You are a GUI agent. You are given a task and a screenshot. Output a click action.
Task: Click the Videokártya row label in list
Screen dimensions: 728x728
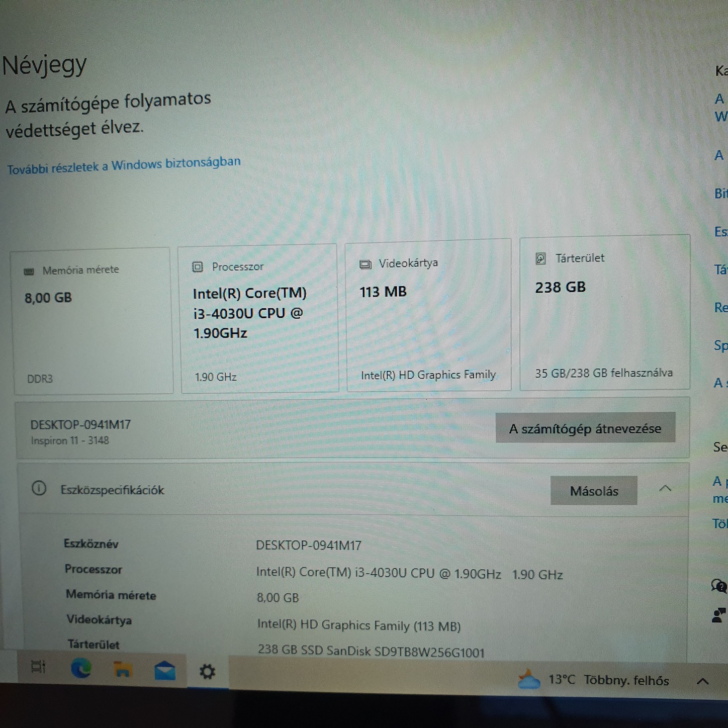click(x=99, y=619)
